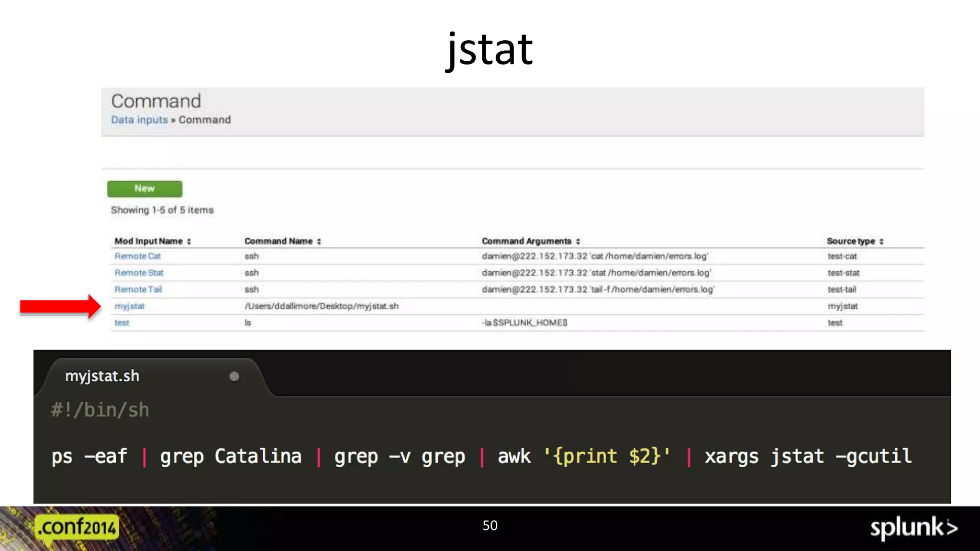This screenshot has height=551, width=980.
Task: Open the Remote Stat mod input
Action: (x=139, y=273)
